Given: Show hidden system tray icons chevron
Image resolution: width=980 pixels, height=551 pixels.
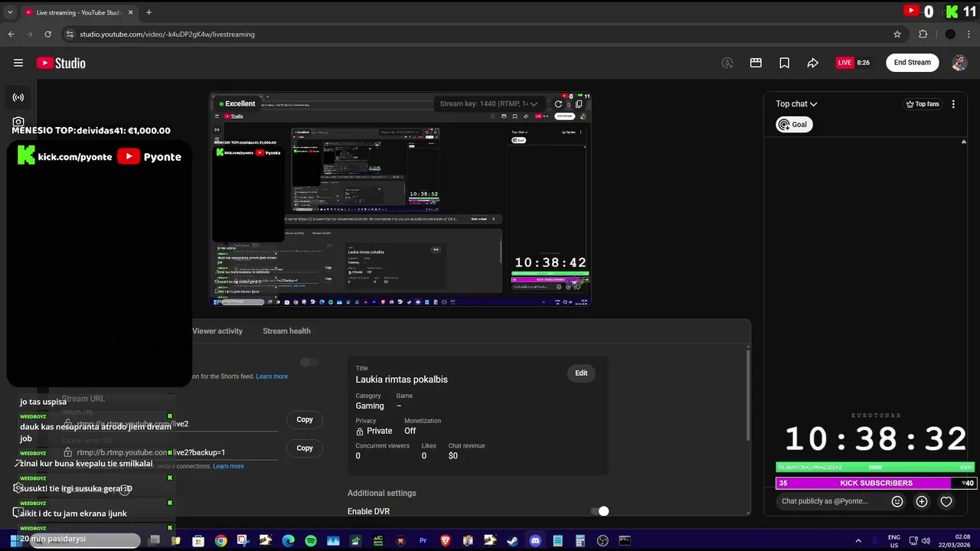Looking at the screenshot, I should tap(857, 540).
